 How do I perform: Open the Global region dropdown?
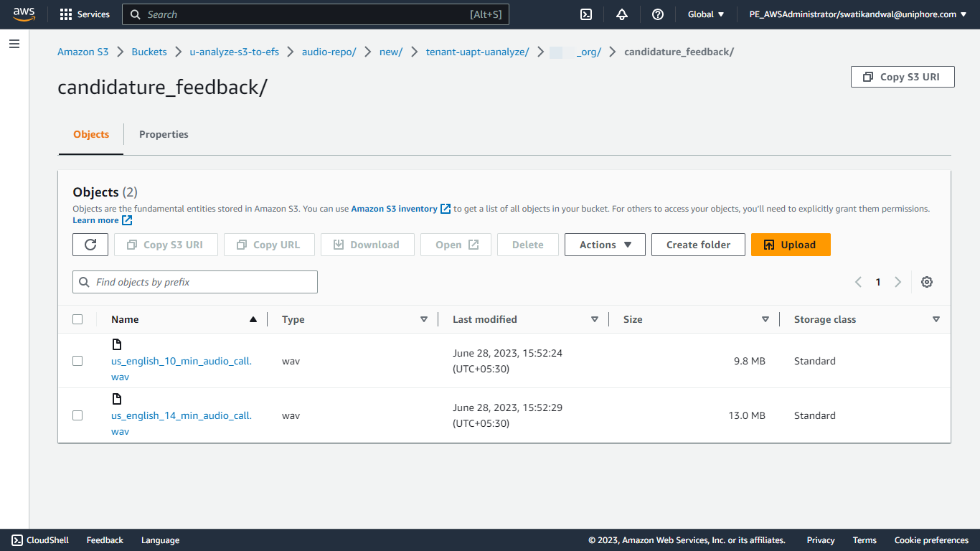click(706, 14)
